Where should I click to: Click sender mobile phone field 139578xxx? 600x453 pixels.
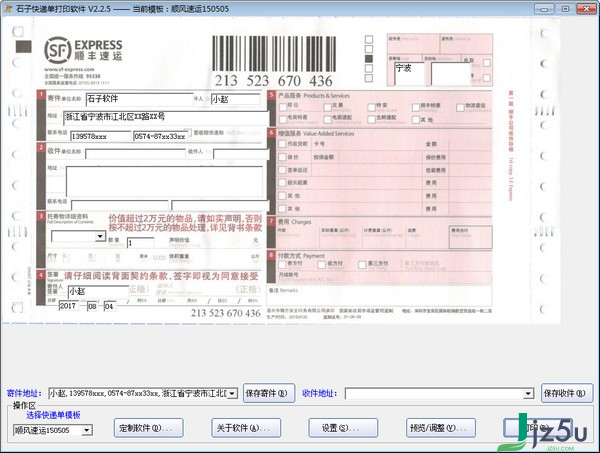101,136
